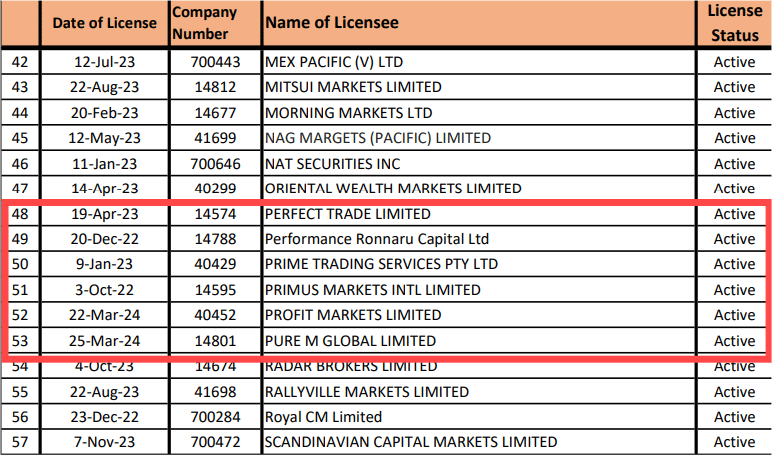Select the Performance Ronnaru Capital Ltd entry
Viewport: 772px width, 455px height.
tap(377, 239)
